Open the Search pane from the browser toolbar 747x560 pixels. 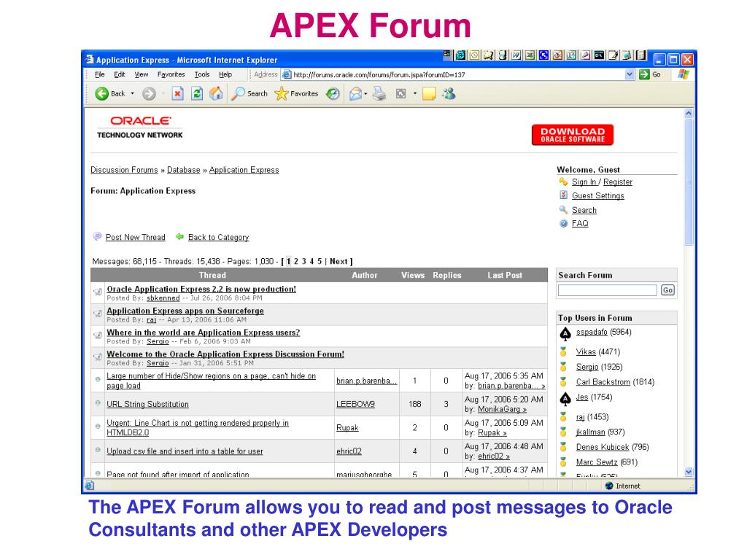pos(249,94)
